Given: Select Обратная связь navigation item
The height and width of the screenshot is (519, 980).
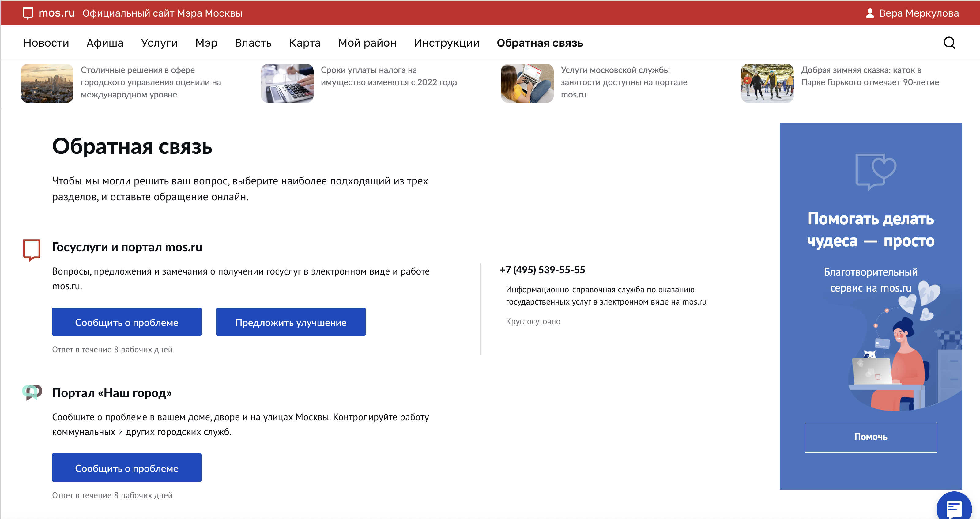Looking at the screenshot, I should coord(540,43).
